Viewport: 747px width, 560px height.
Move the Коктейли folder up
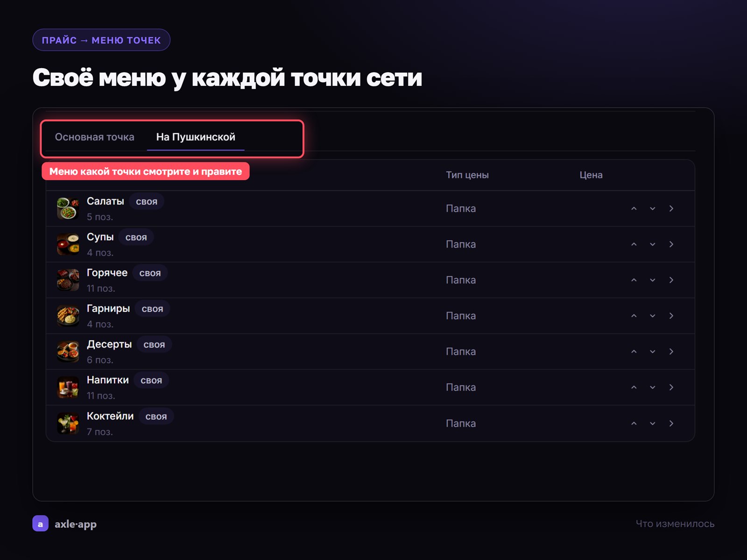tap(634, 423)
